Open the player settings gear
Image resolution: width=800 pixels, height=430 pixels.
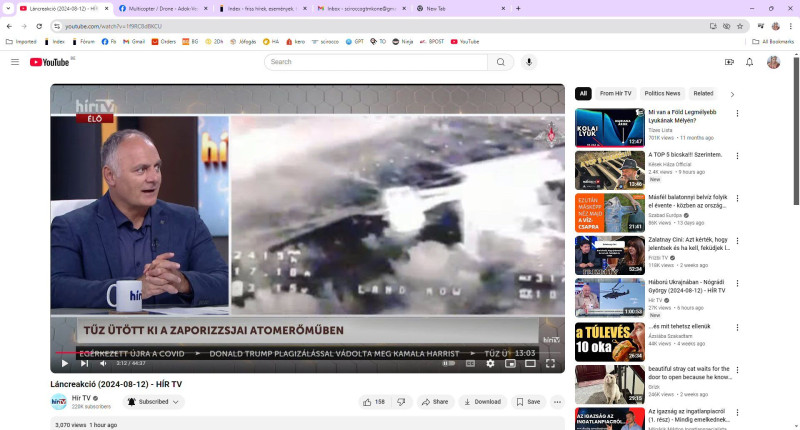click(x=490, y=363)
